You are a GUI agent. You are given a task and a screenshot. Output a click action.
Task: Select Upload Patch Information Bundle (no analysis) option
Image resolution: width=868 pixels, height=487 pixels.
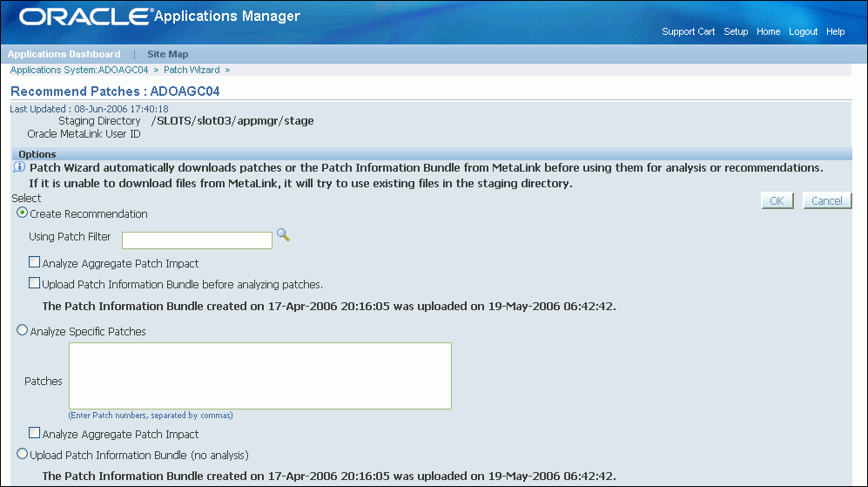(x=22, y=454)
